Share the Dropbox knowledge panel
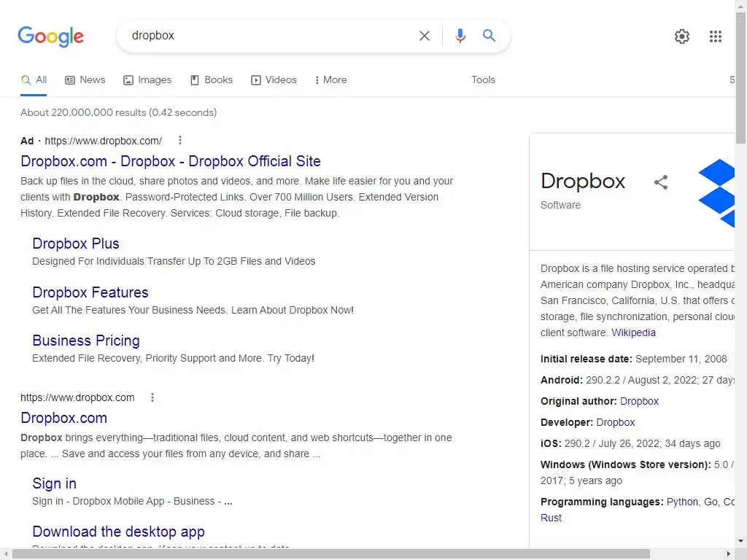747x560 pixels. [661, 182]
